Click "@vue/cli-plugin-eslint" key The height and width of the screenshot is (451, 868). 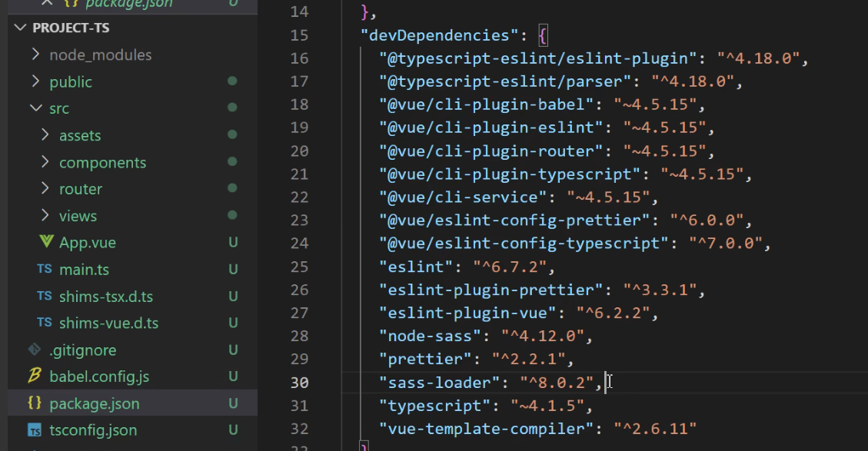pos(491,128)
